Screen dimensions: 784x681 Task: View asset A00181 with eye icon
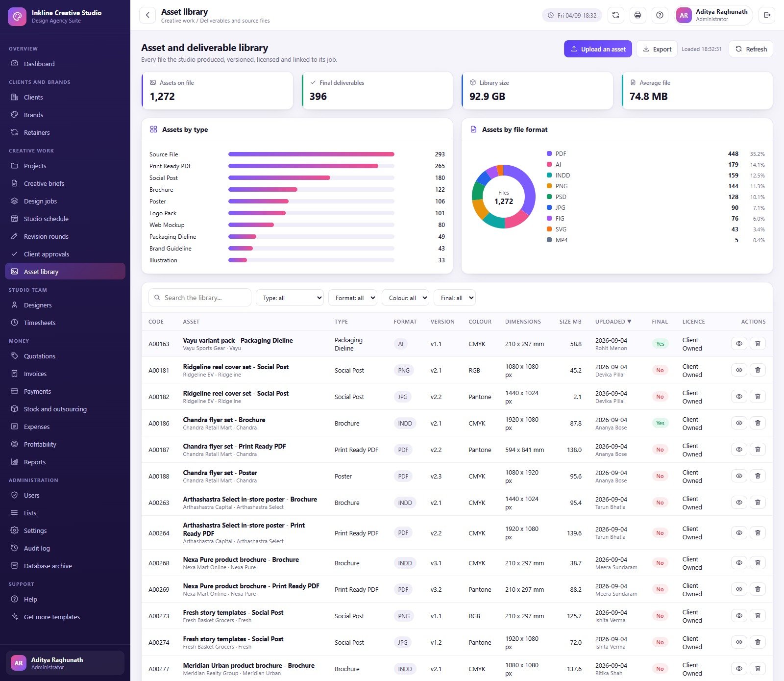[x=739, y=370]
